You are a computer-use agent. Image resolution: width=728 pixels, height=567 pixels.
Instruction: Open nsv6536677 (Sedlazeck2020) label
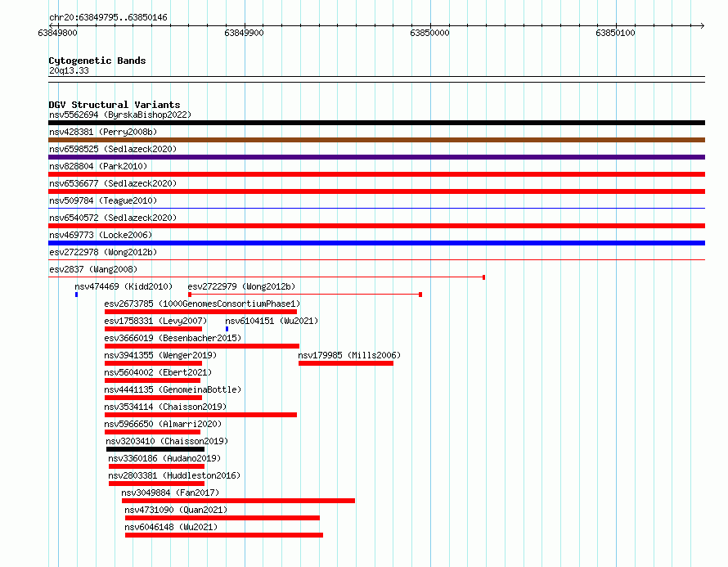click(x=113, y=183)
